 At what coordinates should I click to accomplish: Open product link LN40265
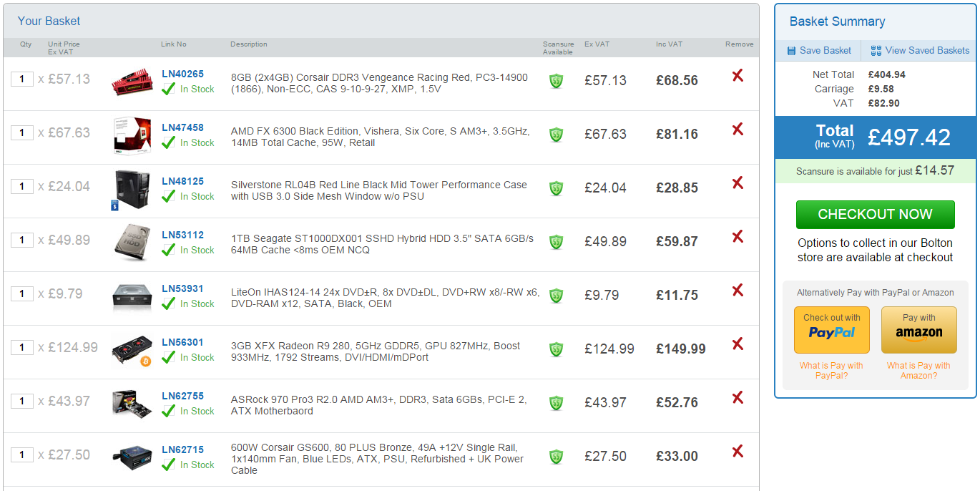[182, 74]
